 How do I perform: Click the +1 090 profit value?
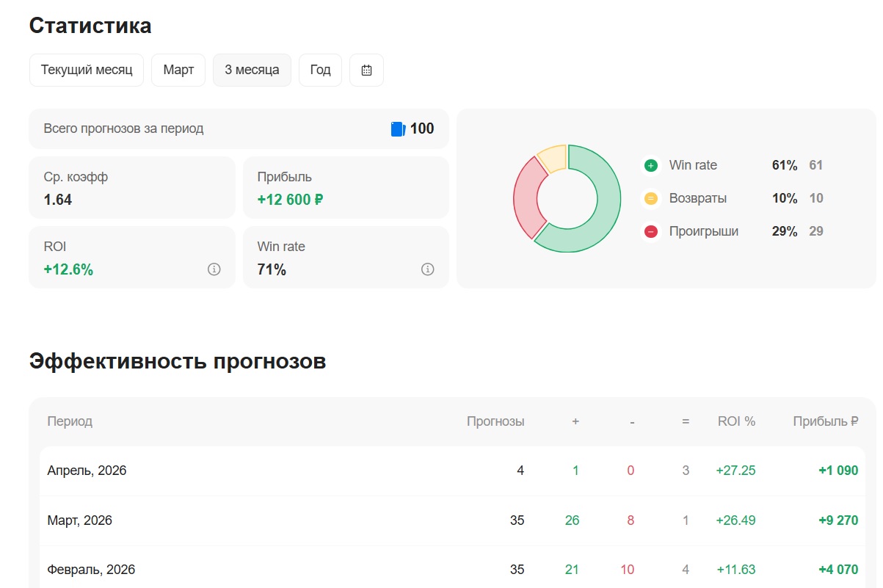[838, 471]
